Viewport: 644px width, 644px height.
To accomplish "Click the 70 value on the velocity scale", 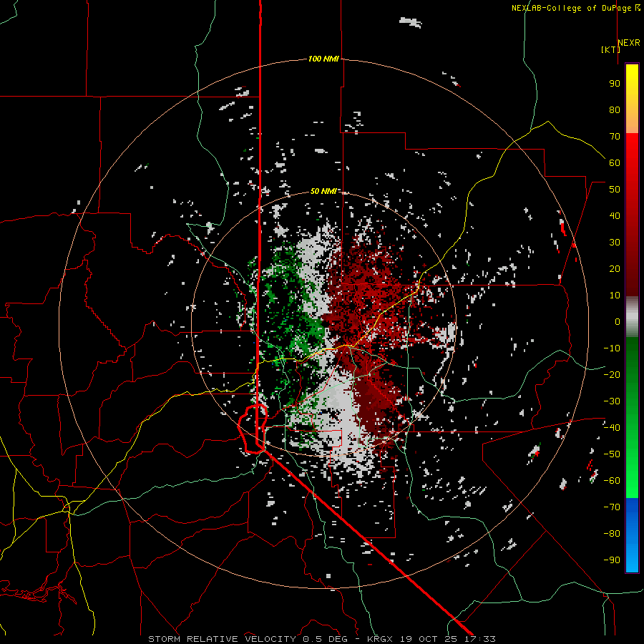I will click(615, 137).
